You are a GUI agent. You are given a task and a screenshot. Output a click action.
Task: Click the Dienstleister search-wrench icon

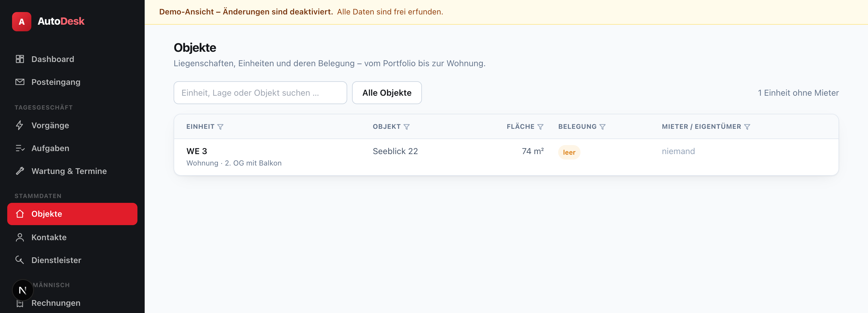[x=20, y=260]
